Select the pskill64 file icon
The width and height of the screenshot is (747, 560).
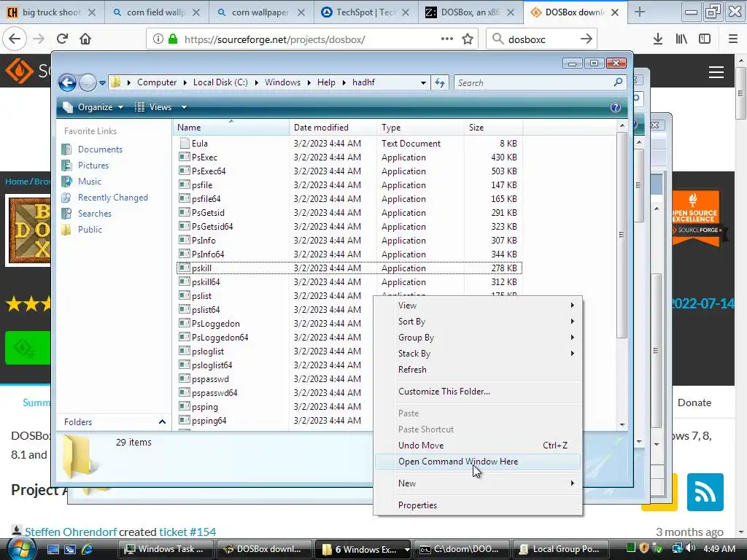pyautogui.click(x=185, y=282)
